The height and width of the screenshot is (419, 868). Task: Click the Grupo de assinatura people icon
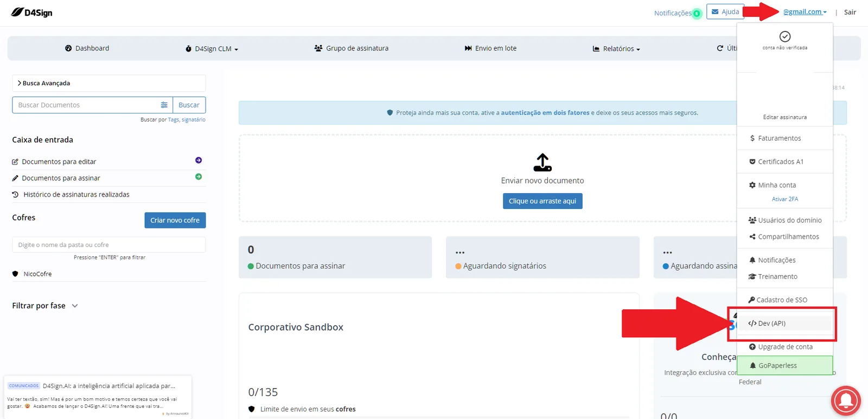(318, 48)
